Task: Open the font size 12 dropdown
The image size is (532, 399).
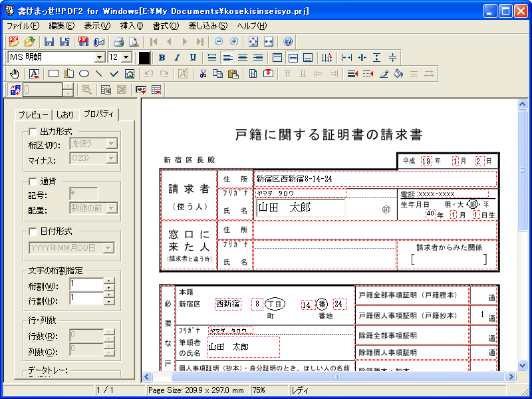Action: (126, 57)
